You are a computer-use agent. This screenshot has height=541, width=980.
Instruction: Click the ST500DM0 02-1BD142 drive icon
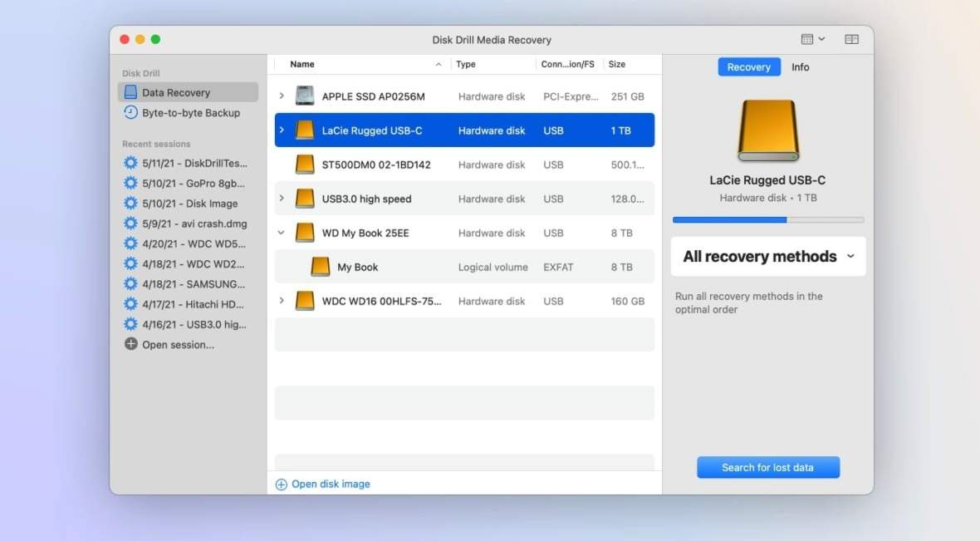click(x=305, y=165)
